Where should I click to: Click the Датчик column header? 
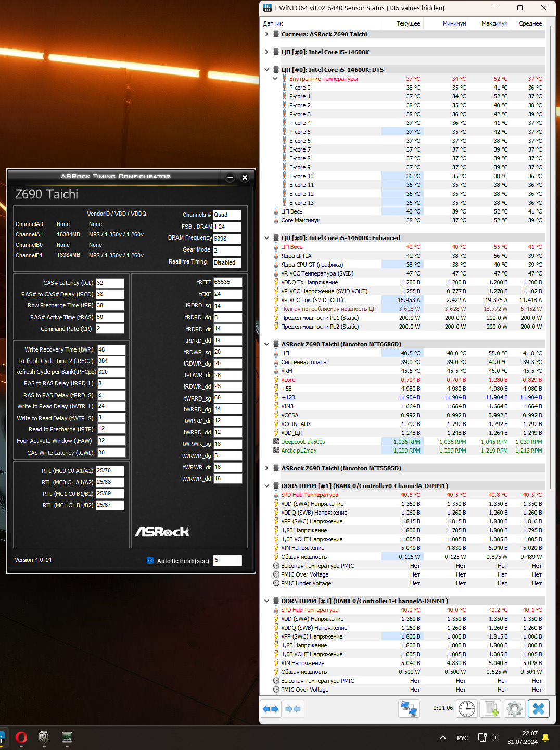(321, 23)
